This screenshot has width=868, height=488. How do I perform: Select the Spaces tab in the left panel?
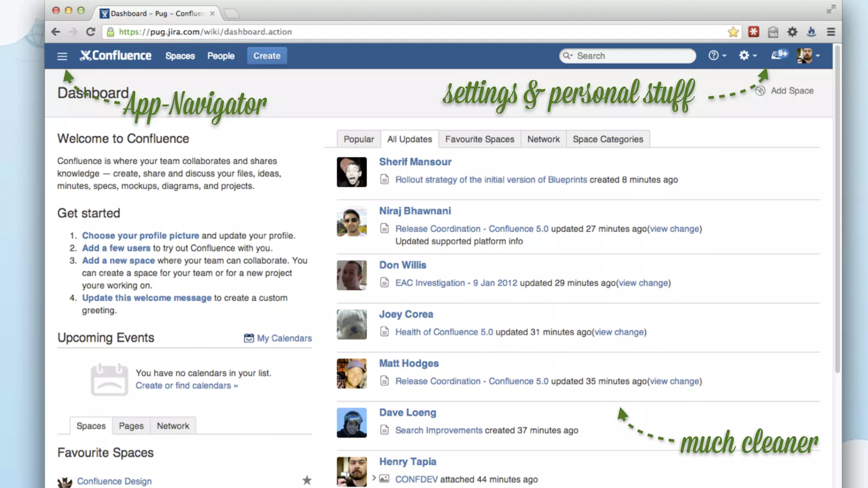pyautogui.click(x=91, y=426)
